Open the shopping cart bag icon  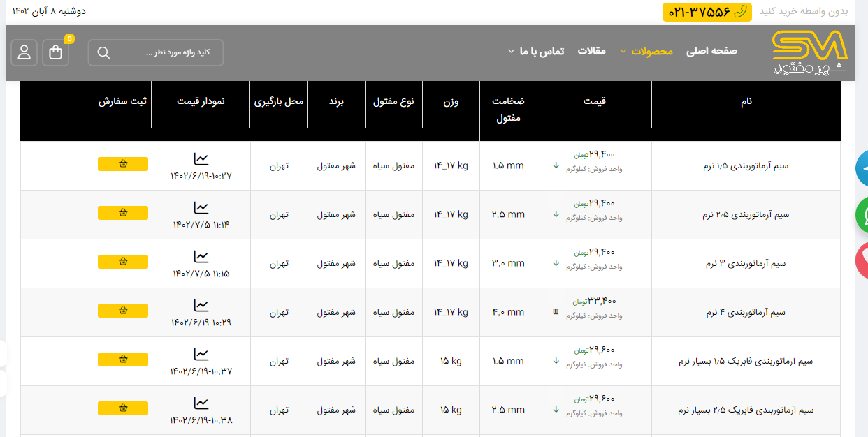56,52
